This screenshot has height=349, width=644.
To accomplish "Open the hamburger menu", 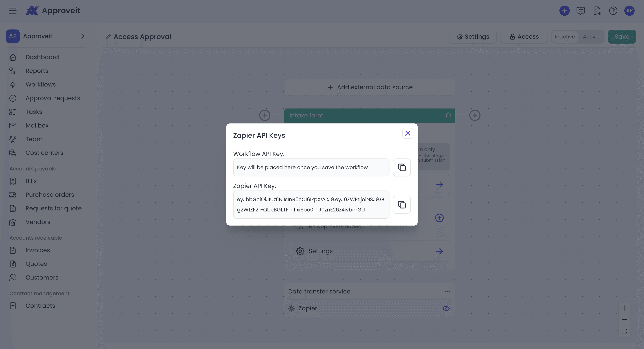I will (x=13, y=11).
